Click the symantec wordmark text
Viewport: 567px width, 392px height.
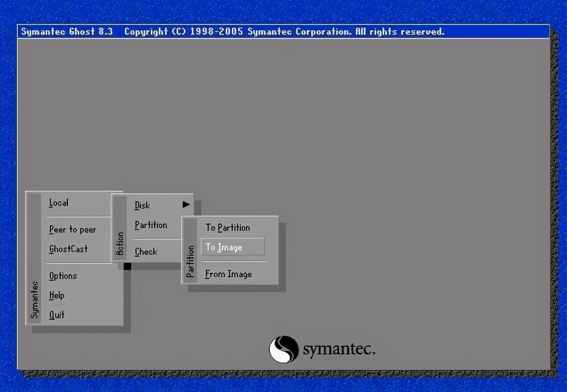pyautogui.click(x=338, y=349)
